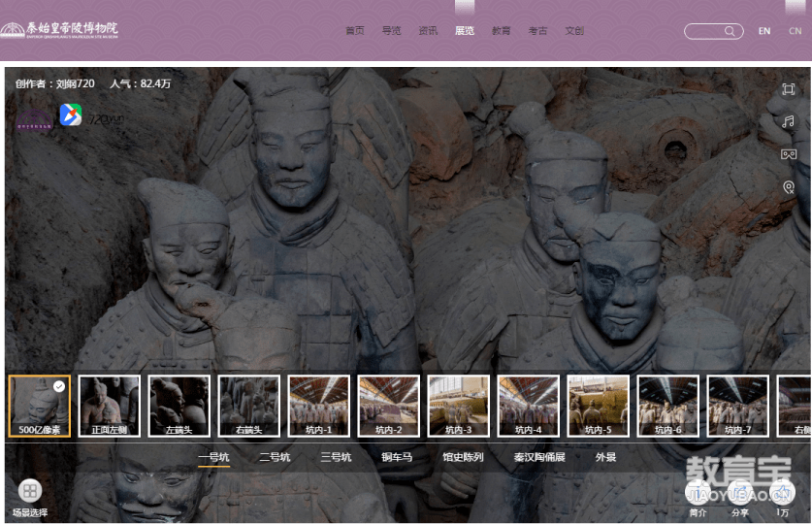Open 资讯 in the top navigation

[428, 31]
